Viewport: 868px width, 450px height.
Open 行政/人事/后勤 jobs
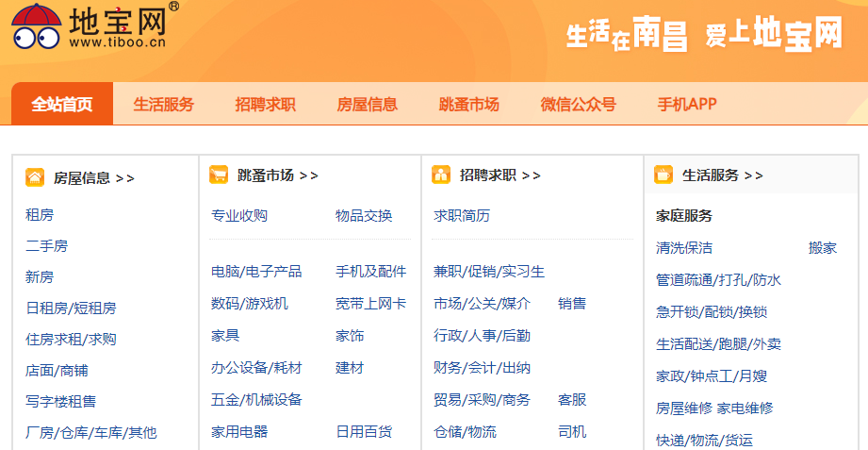(x=483, y=335)
